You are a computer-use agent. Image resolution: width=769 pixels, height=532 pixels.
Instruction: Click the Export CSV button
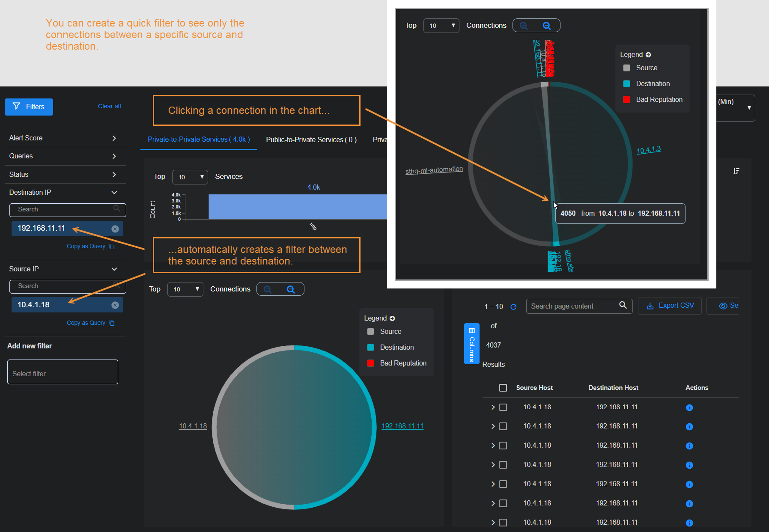pos(670,305)
